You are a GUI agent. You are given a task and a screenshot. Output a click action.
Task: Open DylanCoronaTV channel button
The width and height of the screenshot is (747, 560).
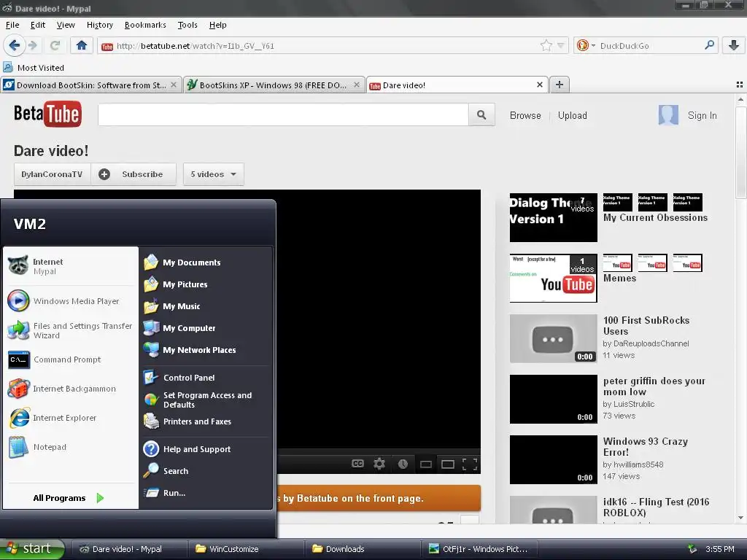point(52,174)
